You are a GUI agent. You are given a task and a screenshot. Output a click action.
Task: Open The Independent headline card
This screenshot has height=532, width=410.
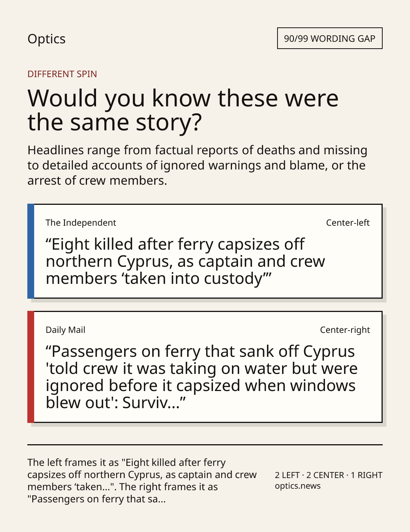(x=205, y=251)
